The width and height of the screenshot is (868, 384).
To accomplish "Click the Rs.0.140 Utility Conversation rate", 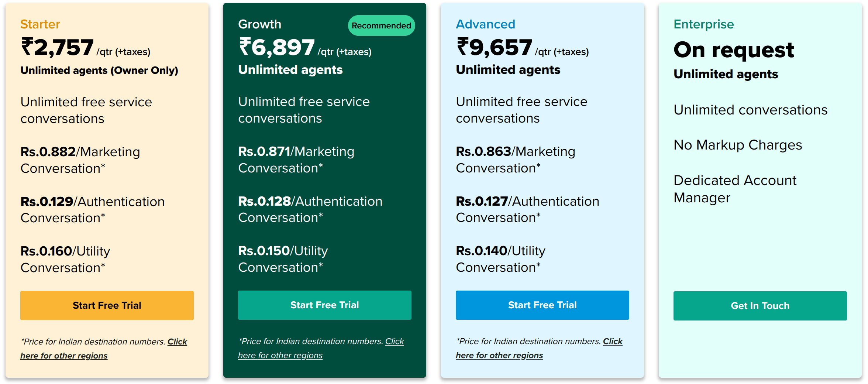I will click(500, 259).
